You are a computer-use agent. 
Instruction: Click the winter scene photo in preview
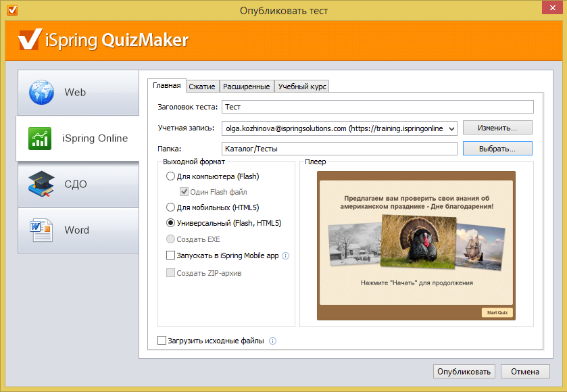click(x=356, y=244)
